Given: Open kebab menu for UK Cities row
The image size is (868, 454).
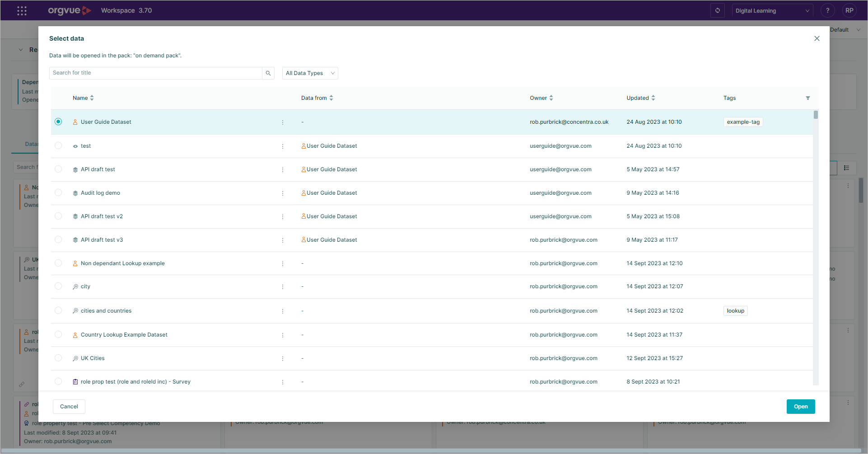Looking at the screenshot, I should [283, 359].
